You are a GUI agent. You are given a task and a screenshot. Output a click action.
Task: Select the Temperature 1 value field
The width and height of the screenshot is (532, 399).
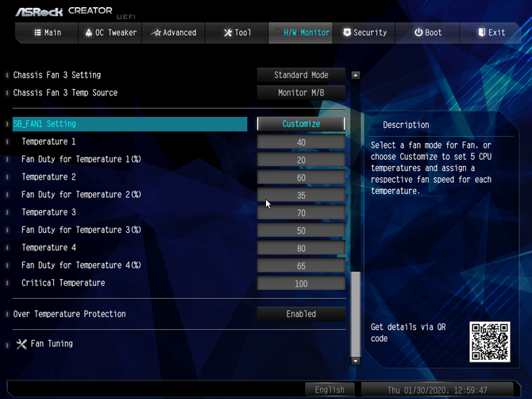click(x=301, y=142)
